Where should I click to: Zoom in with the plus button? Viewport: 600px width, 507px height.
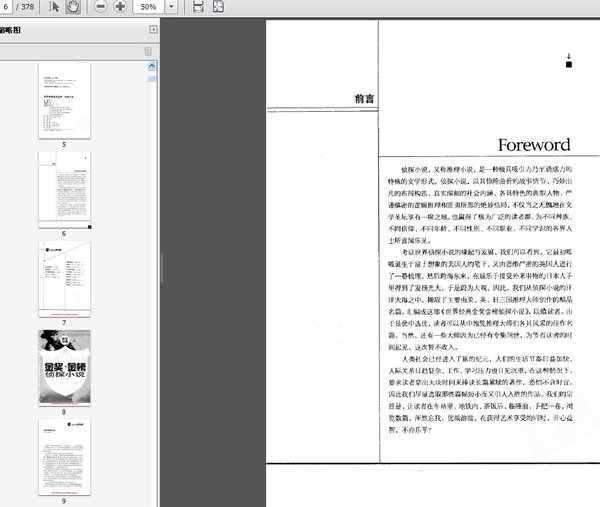pyautogui.click(x=120, y=7)
